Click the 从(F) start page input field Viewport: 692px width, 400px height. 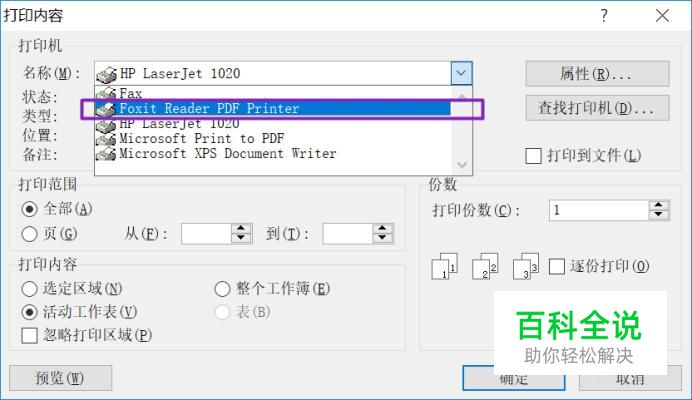(x=206, y=234)
